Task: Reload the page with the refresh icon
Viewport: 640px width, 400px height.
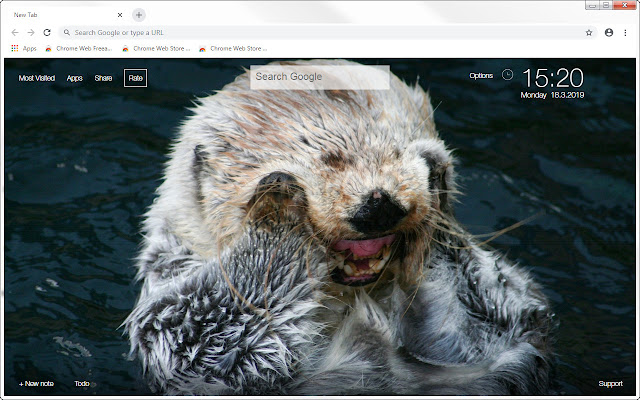Action: click(x=47, y=33)
